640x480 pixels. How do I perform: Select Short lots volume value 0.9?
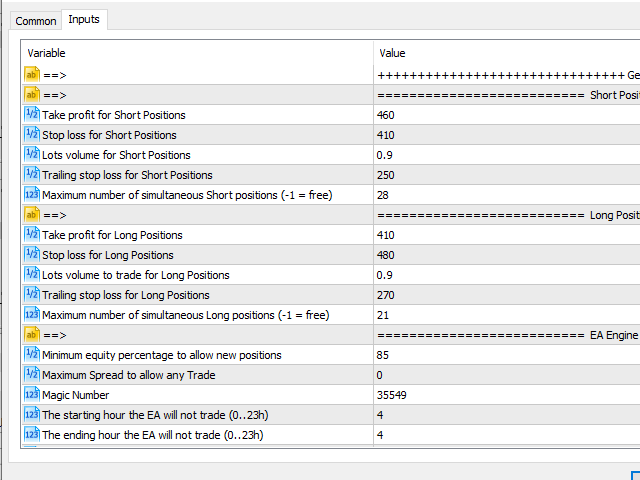point(384,155)
